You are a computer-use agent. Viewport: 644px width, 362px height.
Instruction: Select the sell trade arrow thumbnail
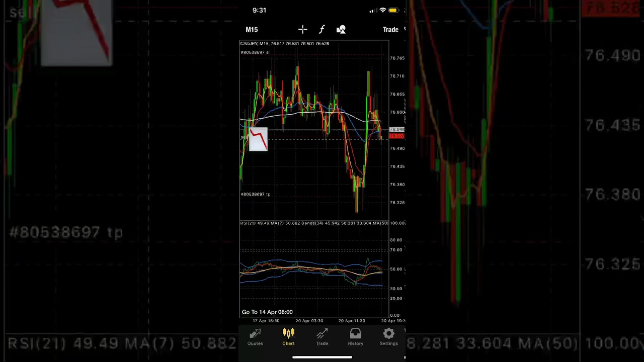click(x=258, y=139)
